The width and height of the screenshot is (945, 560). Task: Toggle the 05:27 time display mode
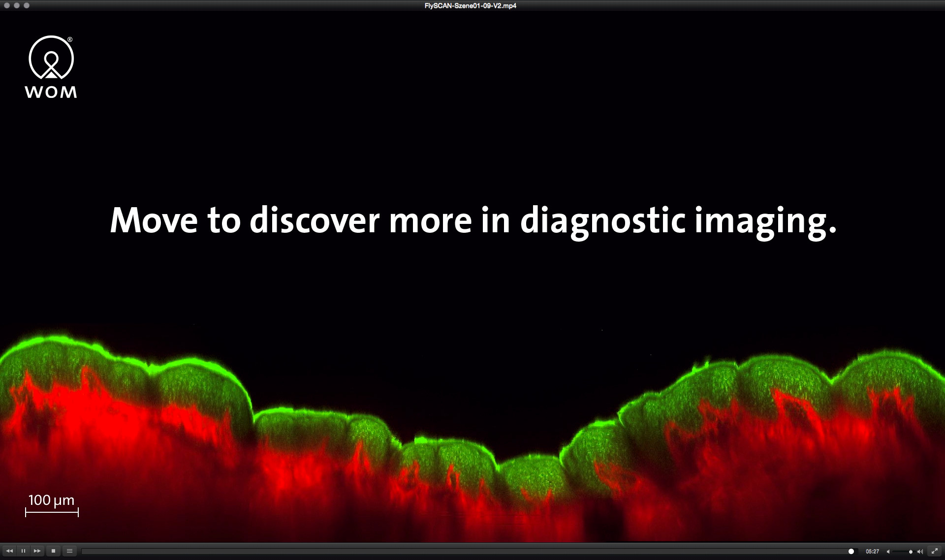click(872, 552)
